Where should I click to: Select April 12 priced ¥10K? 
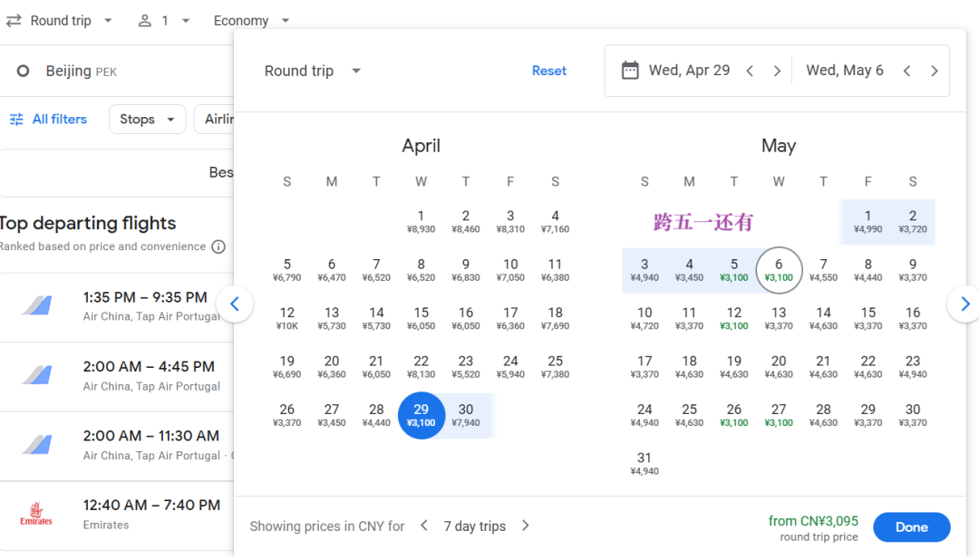pyautogui.click(x=287, y=318)
